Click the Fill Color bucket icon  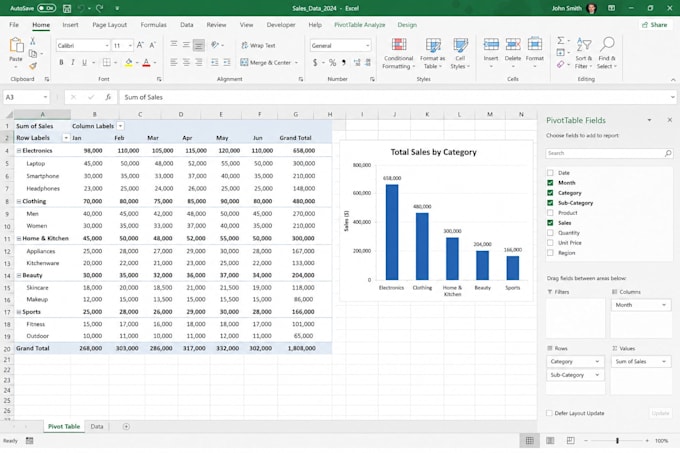[128, 62]
